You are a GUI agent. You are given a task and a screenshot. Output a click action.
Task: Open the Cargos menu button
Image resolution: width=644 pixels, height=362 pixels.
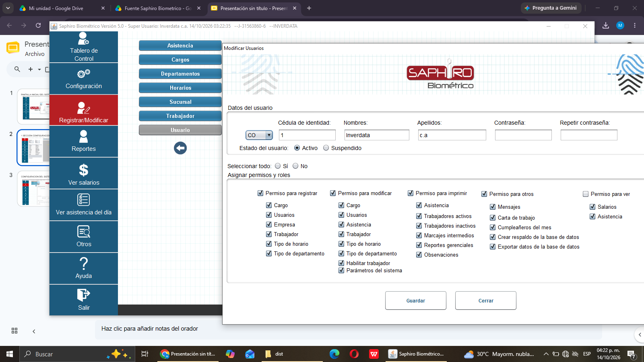click(x=180, y=60)
